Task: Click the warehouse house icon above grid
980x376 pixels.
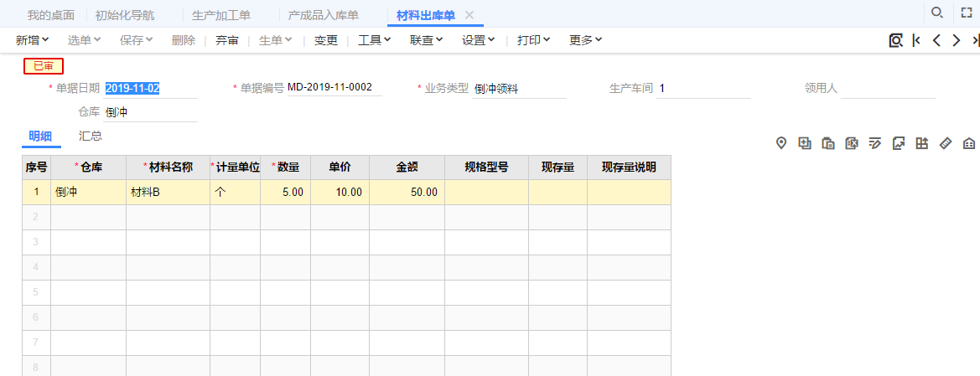Action: [x=969, y=143]
